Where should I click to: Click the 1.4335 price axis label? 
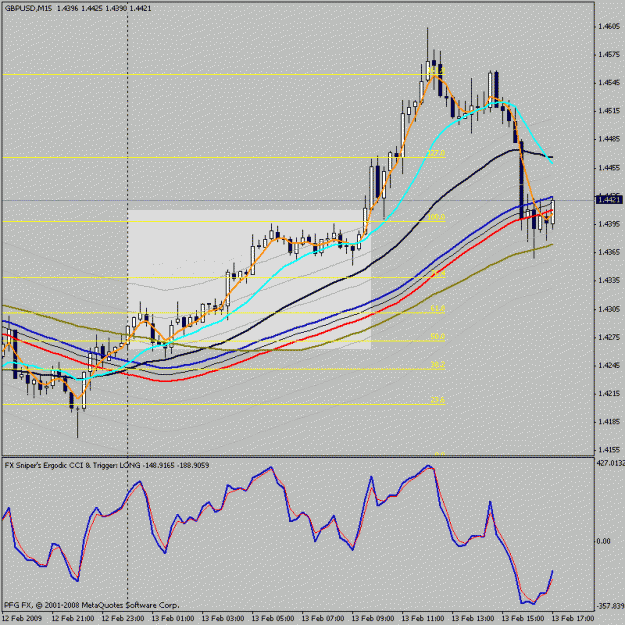[609, 280]
